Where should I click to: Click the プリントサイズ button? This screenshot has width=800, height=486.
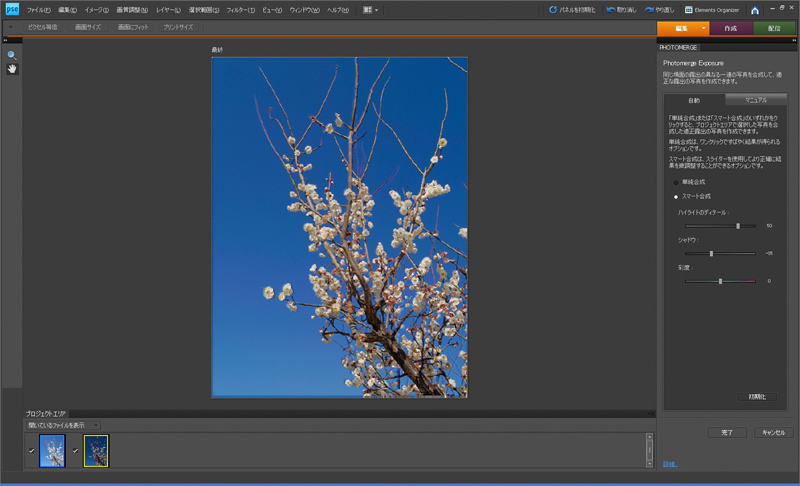tap(178, 27)
